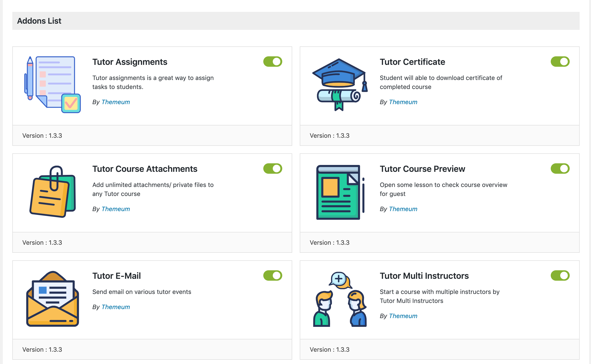Visit Themeum link under Multi Instructors

tap(403, 316)
